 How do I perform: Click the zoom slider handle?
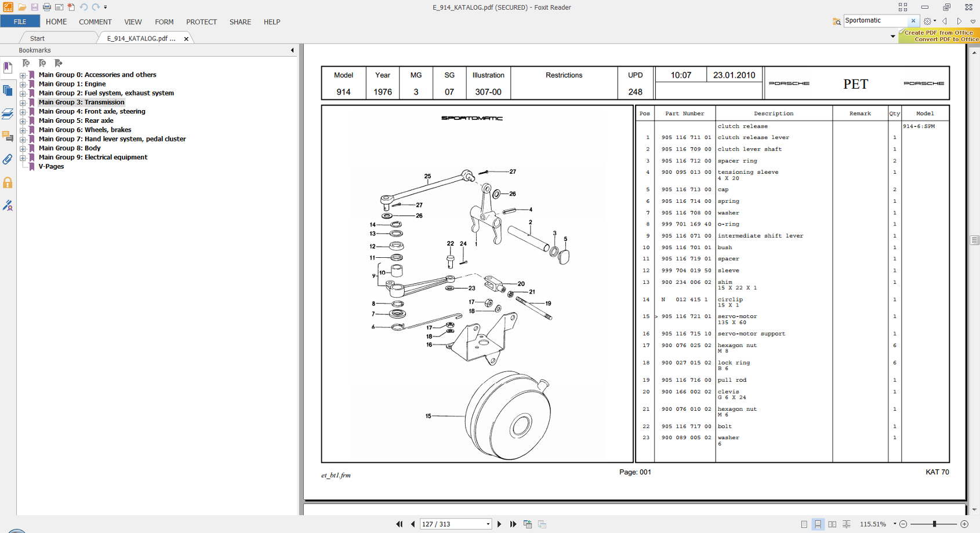point(934,524)
